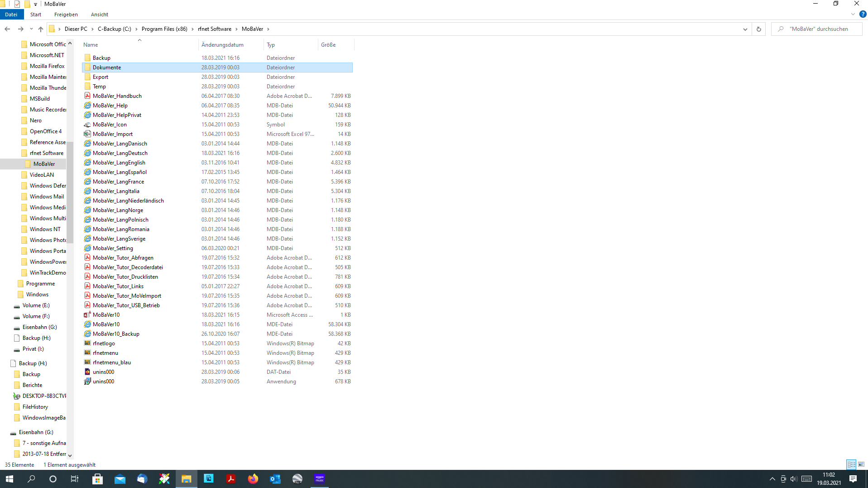Switch to large thumbnails view icon
Screen dimensions: 868x488
(x=861, y=464)
